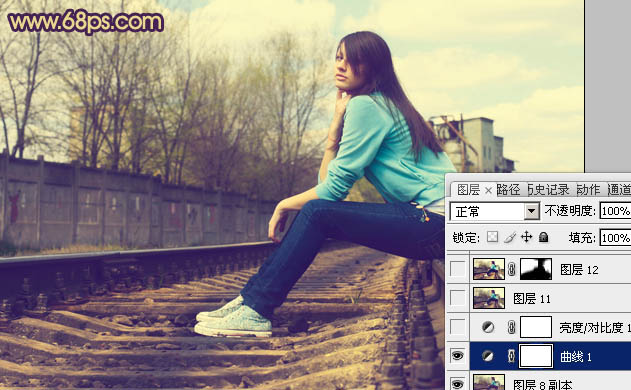Click the 亮度/对比度 adjustment layer icon
The image size is (631, 390).
click(x=488, y=327)
